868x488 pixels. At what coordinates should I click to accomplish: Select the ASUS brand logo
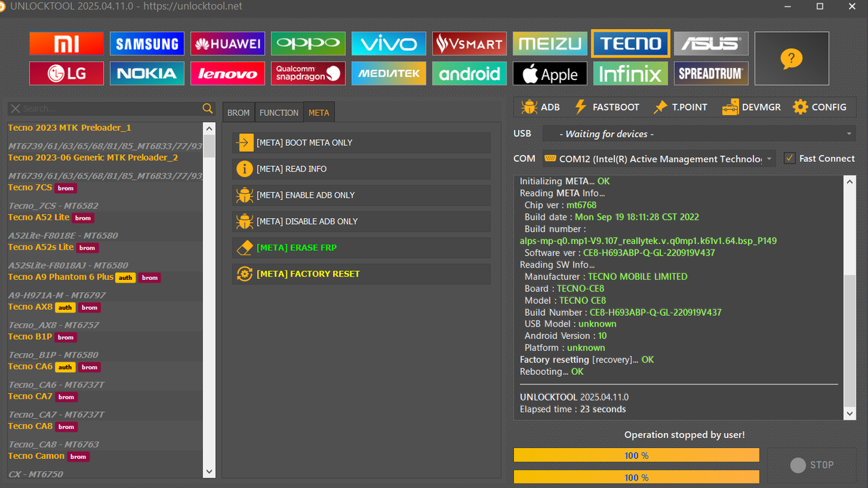711,44
